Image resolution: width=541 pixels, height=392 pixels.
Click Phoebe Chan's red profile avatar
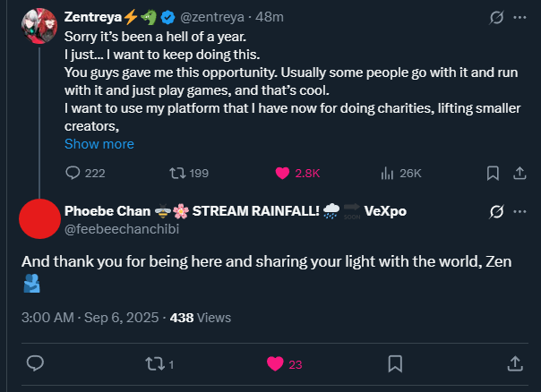tap(39, 220)
